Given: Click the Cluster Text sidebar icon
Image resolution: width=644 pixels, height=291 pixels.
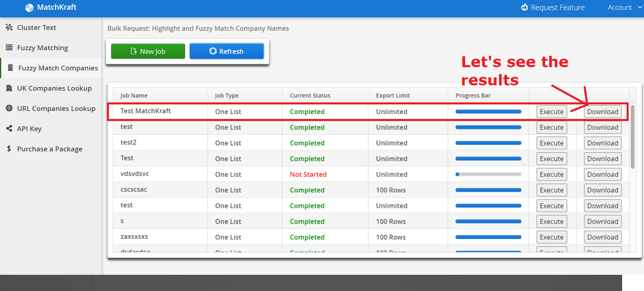Looking at the screenshot, I should 9,27.
